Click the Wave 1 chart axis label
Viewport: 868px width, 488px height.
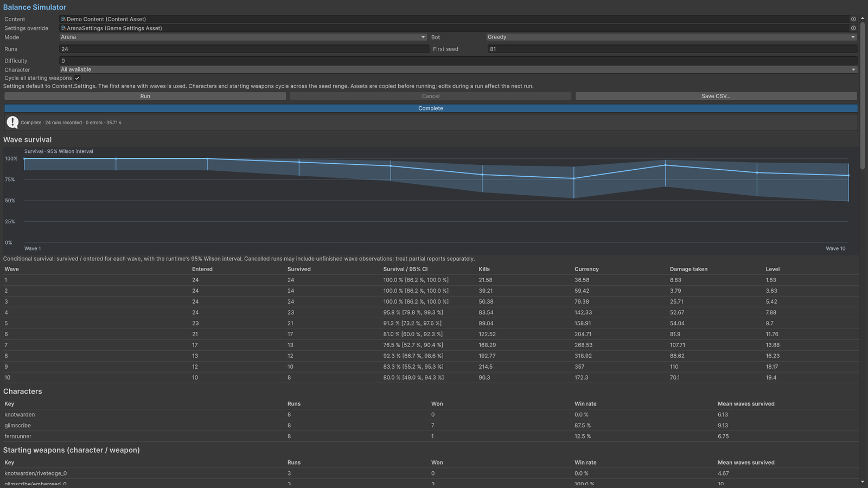[x=33, y=248]
